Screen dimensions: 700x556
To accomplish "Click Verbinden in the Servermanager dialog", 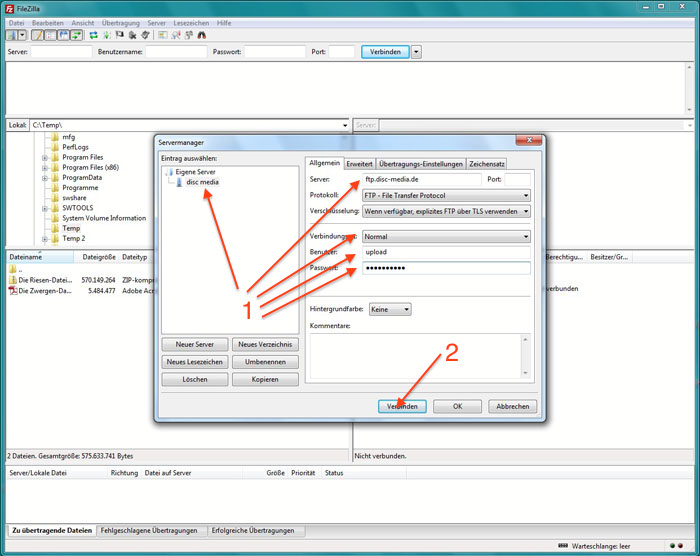I will coord(402,406).
